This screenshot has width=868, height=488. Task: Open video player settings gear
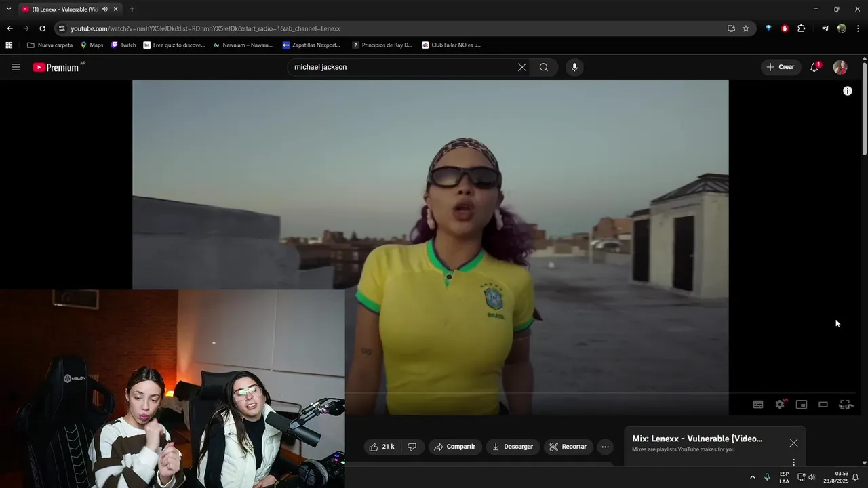pyautogui.click(x=780, y=405)
